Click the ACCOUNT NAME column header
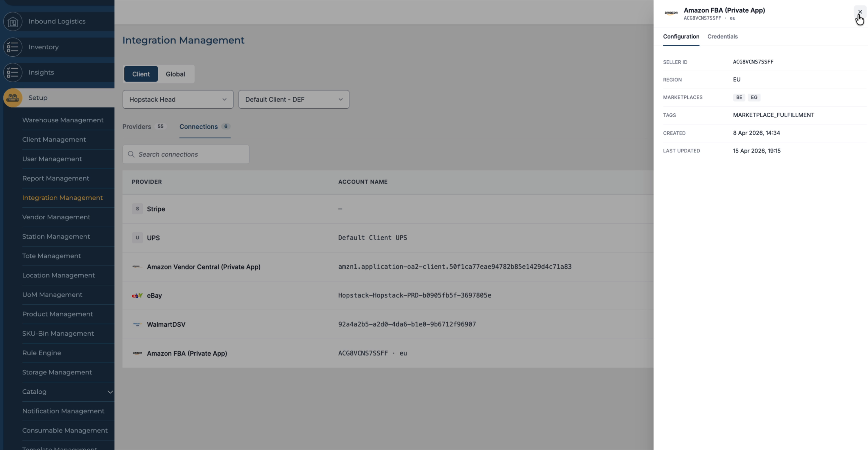The image size is (868, 450). (362, 182)
